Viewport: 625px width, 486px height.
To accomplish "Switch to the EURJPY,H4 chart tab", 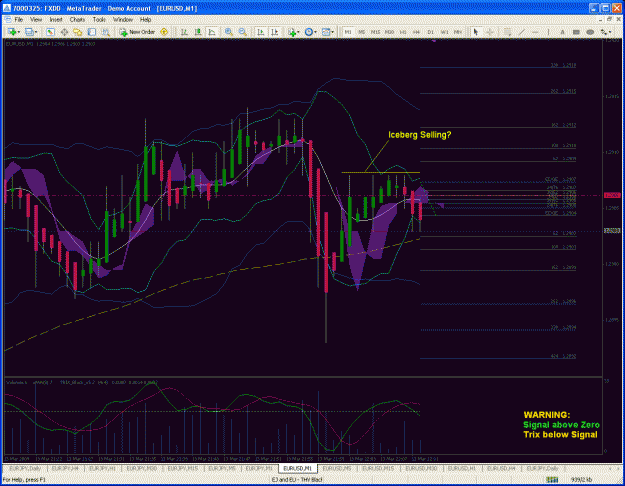I will pyautogui.click(x=65, y=468).
